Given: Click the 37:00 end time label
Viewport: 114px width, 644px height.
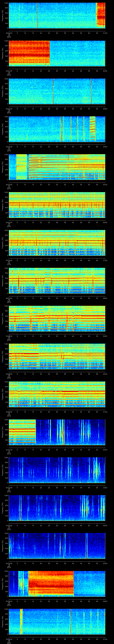Looking at the screenshot, I should [x=105, y=639].
